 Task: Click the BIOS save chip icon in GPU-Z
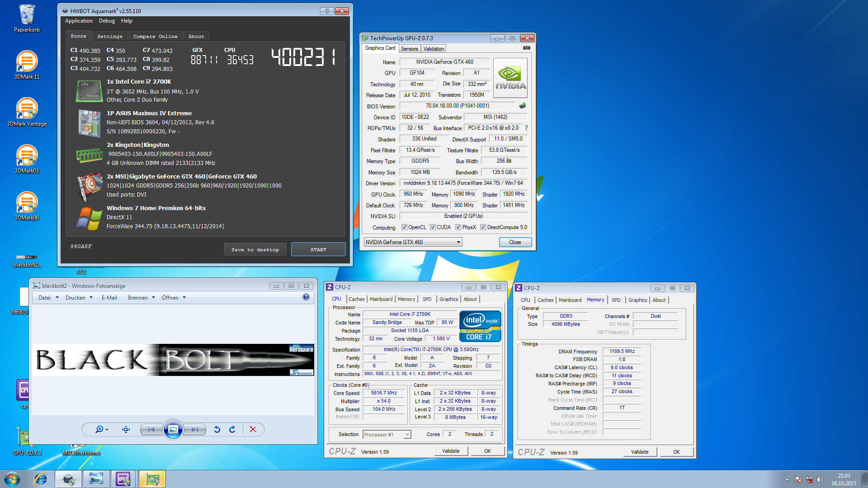pyautogui.click(x=523, y=106)
